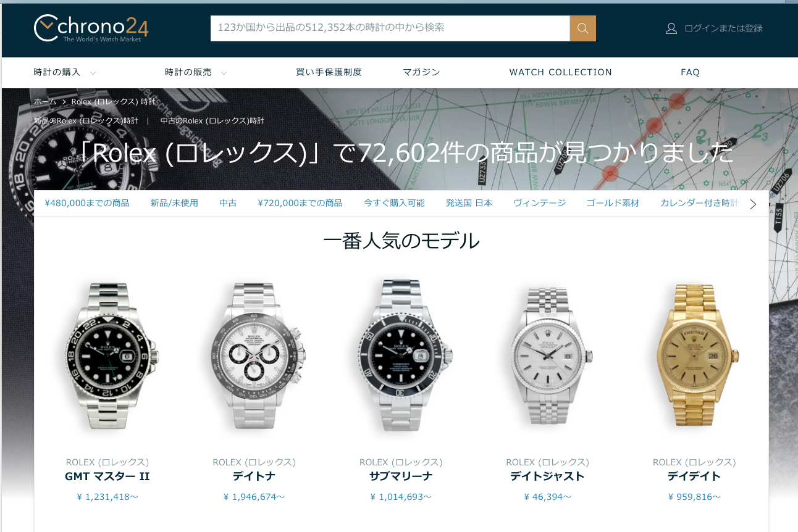Viewport: 798px width, 532px height.
Task: Click the サブマリーナ model name link
Action: 401,476
